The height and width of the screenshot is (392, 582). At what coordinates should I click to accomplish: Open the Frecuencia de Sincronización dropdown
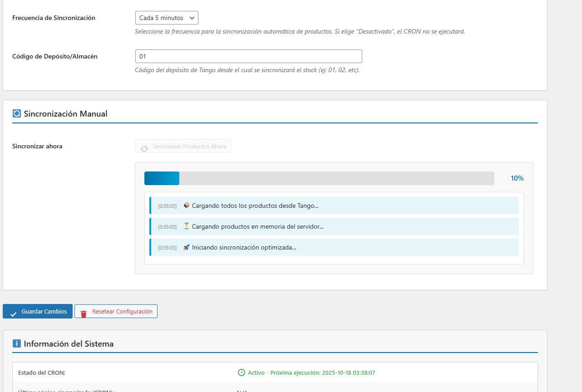[167, 18]
